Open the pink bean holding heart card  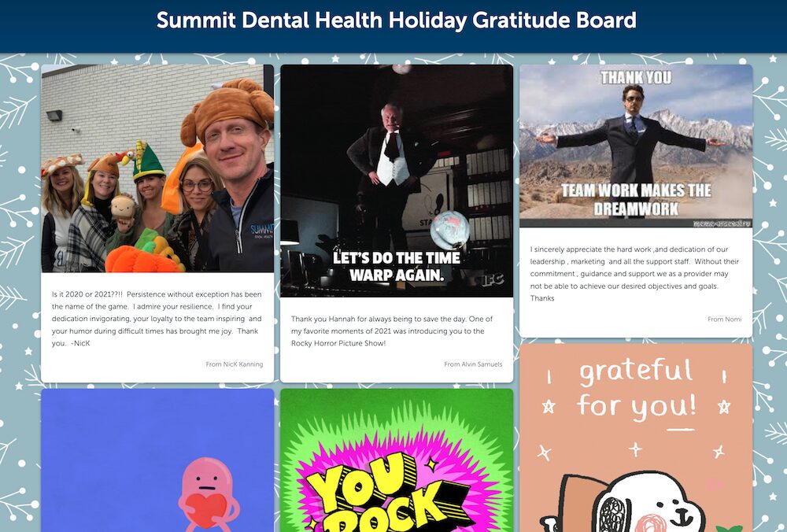(x=157, y=460)
